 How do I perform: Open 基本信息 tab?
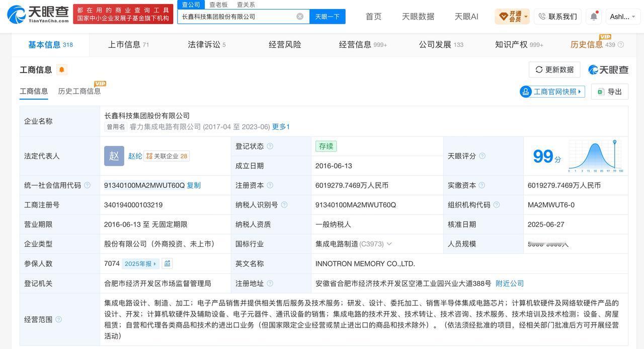[x=50, y=45]
